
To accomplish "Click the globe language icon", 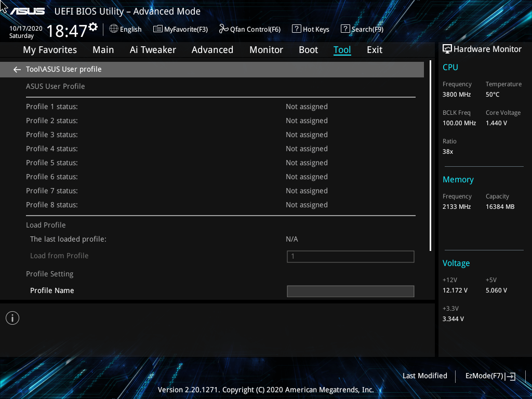I will coord(114,29).
